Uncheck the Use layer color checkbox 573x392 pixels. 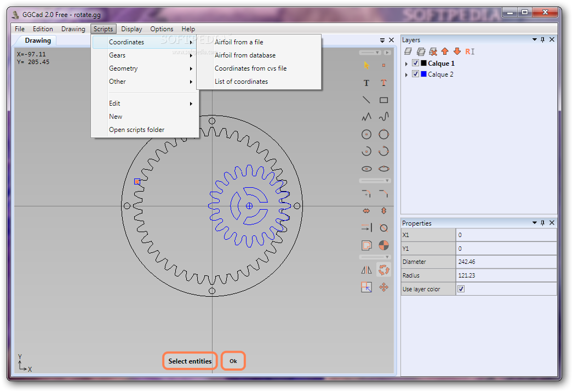click(x=461, y=289)
